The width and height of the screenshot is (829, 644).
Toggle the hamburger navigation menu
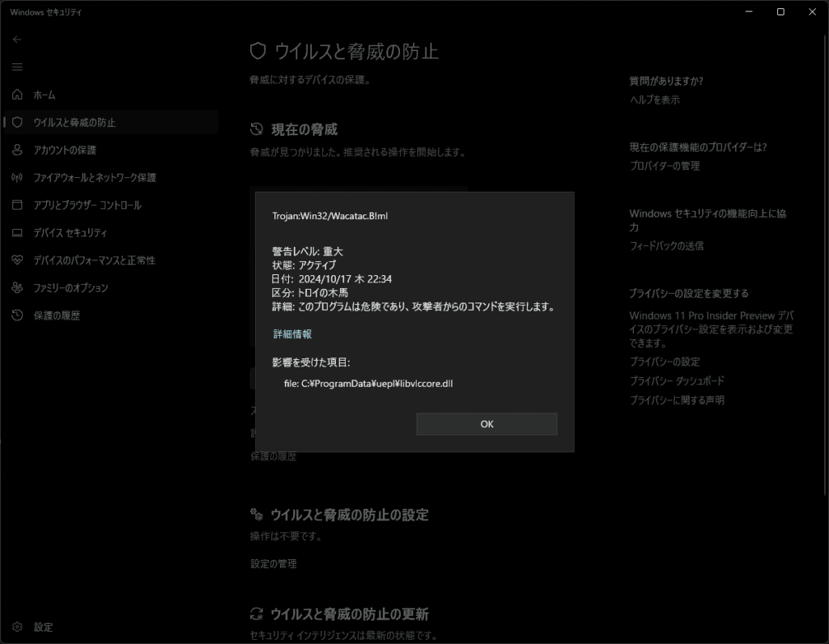tap(17, 66)
